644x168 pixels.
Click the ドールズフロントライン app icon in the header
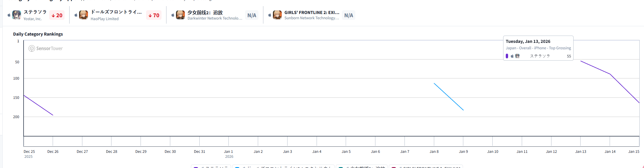(84, 15)
